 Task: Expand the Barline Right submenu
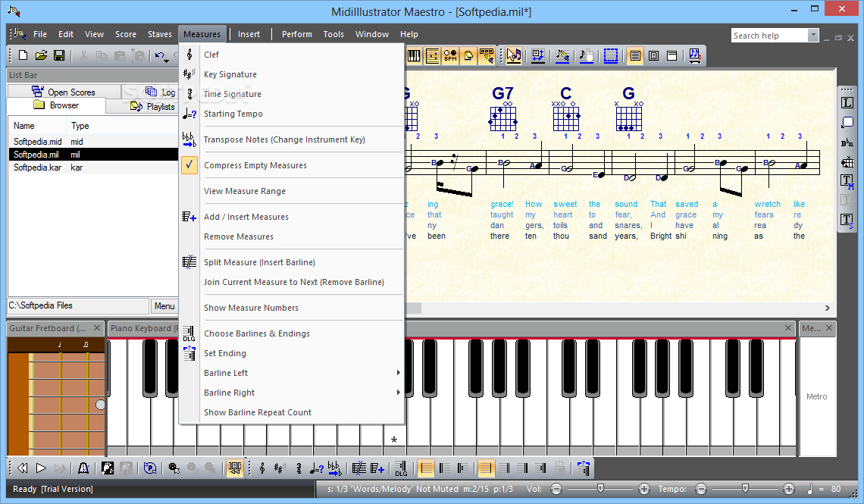point(399,393)
